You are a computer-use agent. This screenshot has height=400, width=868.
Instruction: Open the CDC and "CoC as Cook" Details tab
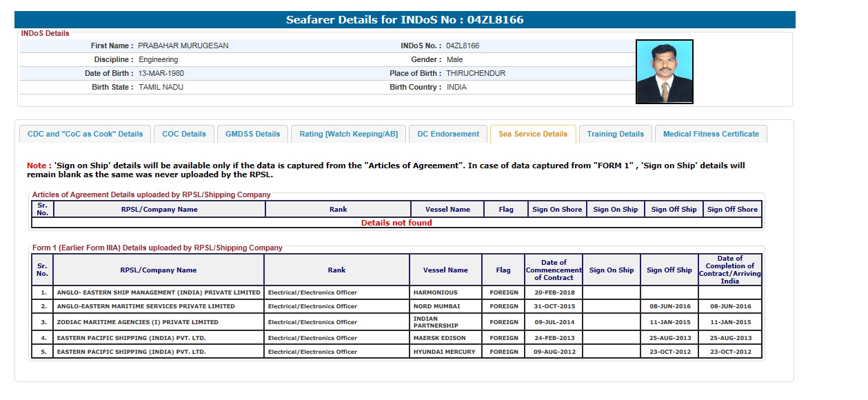[85, 134]
